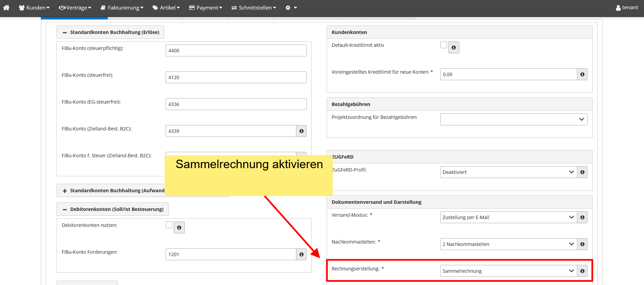Click info icon beside ZUGFeRD-Profil dropdown
Image resolution: width=644 pixels, height=285 pixels.
tap(582, 172)
